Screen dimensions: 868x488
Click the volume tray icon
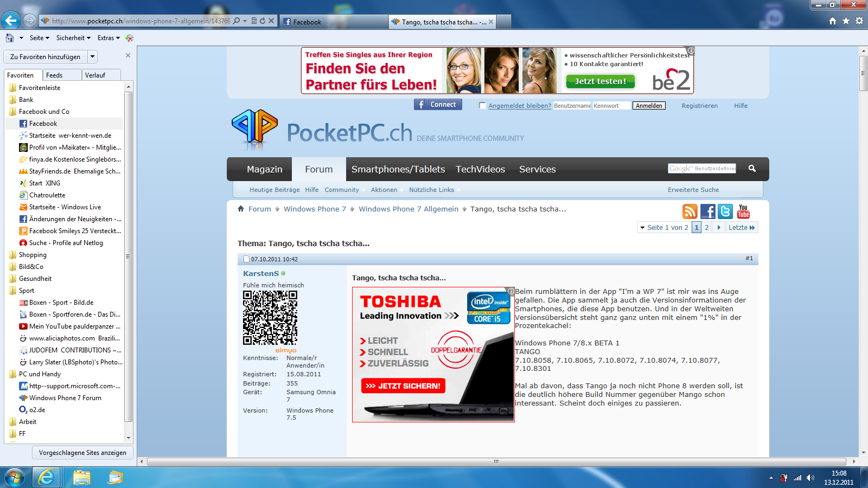pyautogui.click(x=810, y=478)
